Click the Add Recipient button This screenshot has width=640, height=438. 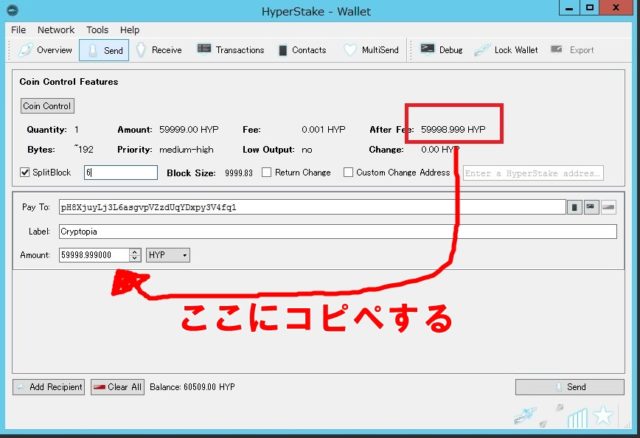[49, 387]
